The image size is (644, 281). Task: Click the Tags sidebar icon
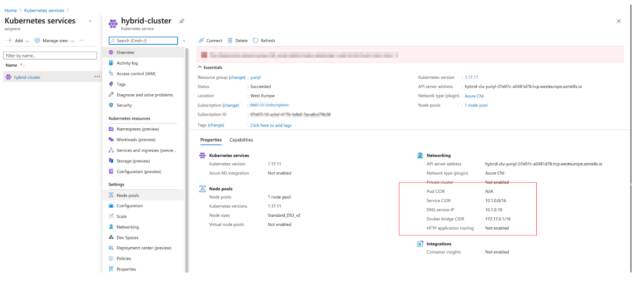coord(111,84)
